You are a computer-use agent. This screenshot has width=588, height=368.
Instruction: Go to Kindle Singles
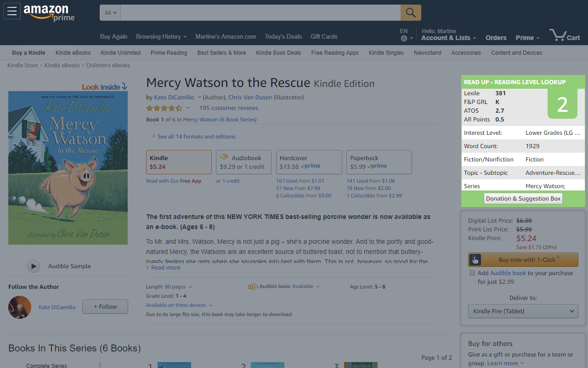pyautogui.click(x=386, y=53)
